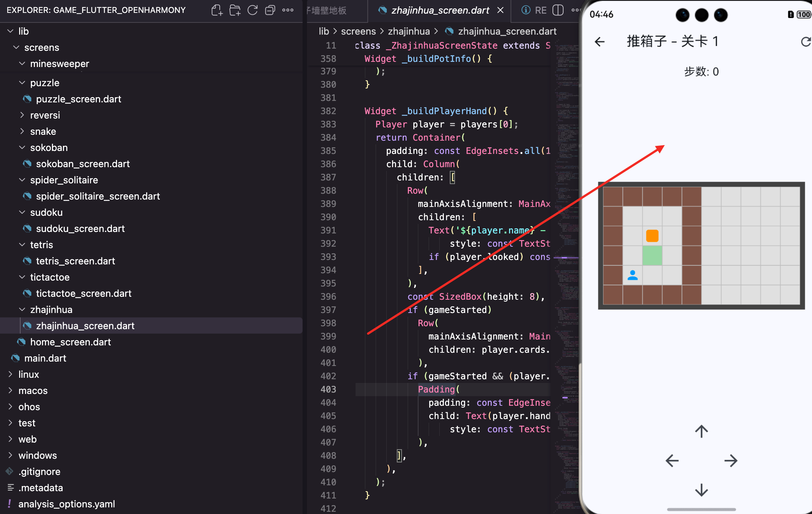Expand the linux folder

(x=10, y=374)
